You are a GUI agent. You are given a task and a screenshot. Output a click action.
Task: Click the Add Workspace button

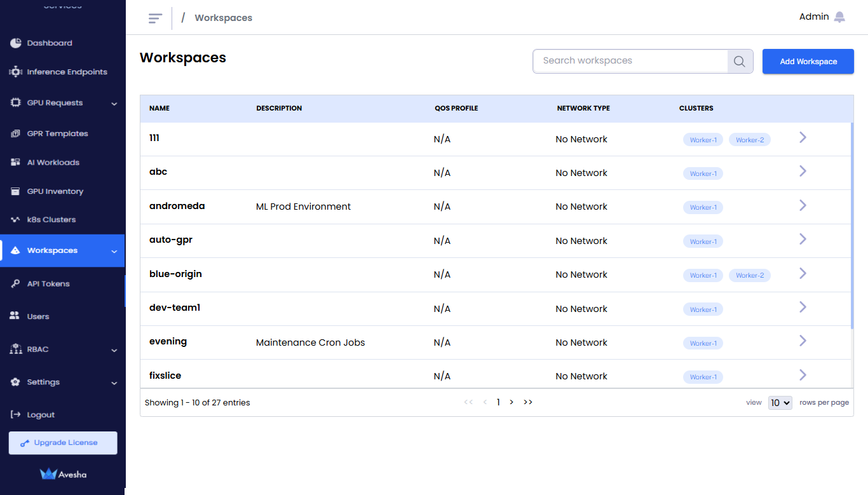tap(808, 62)
